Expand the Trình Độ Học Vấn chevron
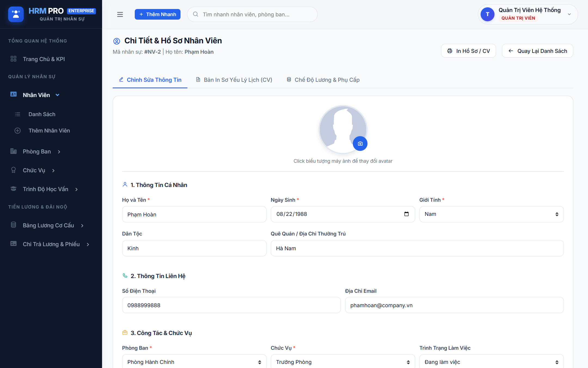 (76, 189)
